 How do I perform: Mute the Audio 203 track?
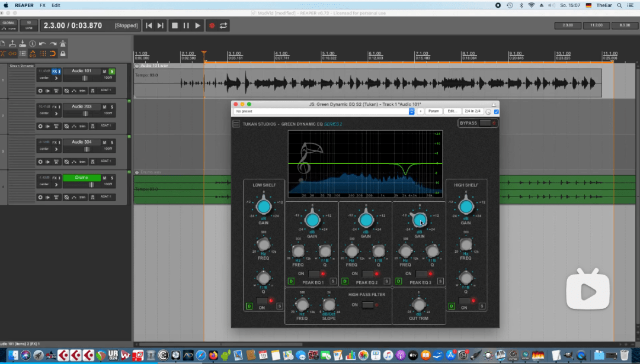tap(105, 108)
